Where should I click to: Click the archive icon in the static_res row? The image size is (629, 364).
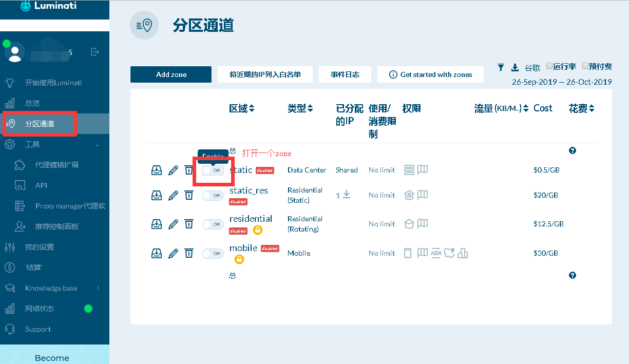click(x=157, y=195)
